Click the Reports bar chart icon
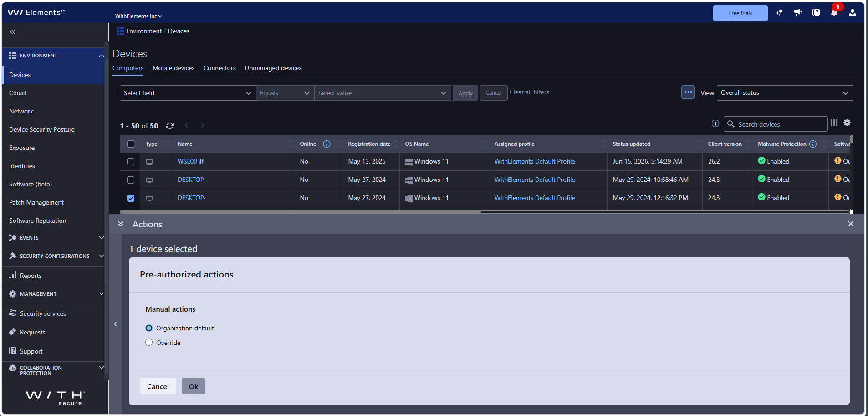 click(x=13, y=275)
